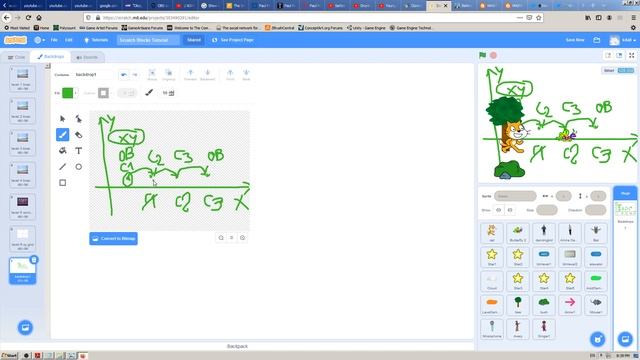Screen dimensions: 640x360
Task: Open the language globe dropdown
Action: click(40, 40)
